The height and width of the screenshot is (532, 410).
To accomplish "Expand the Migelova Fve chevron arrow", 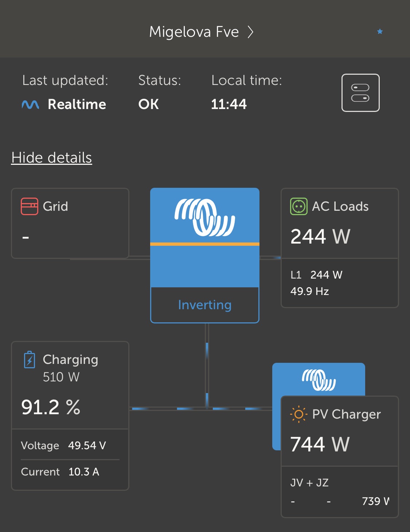I will [250, 32].
